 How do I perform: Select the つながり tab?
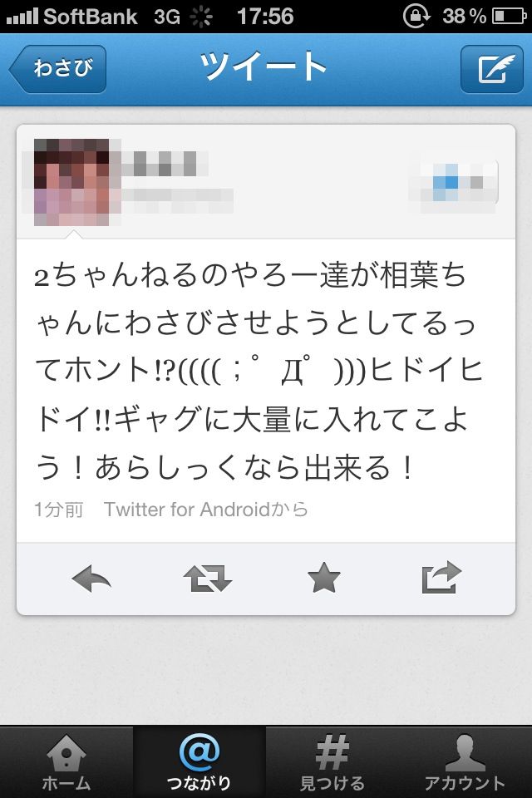coord(199,762)
